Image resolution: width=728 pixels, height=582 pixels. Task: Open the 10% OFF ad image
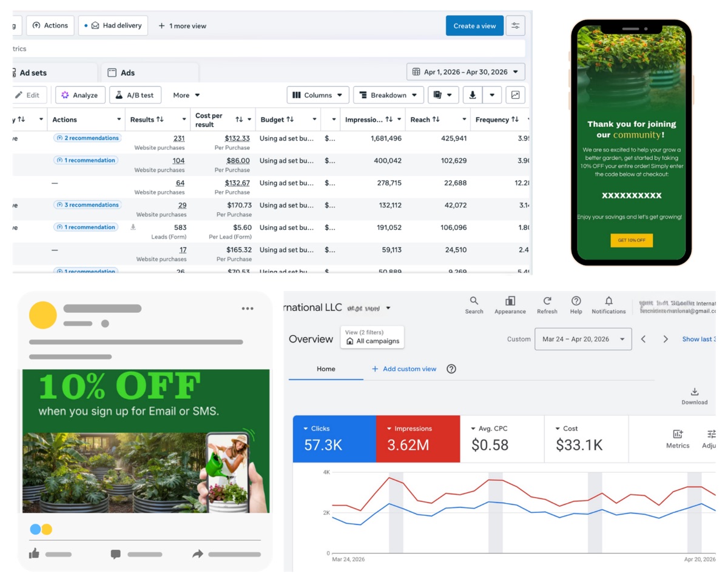(x=146, y=441)
